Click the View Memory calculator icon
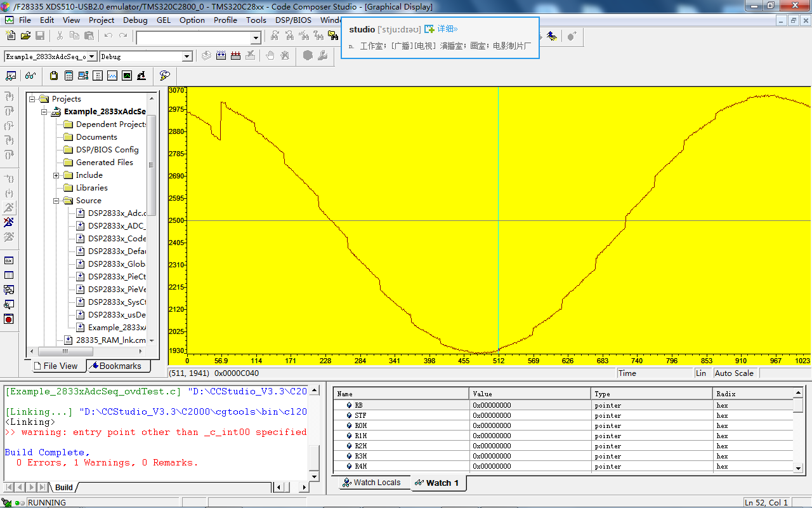This screenshot has width=812, height=508. click(69, 76)
